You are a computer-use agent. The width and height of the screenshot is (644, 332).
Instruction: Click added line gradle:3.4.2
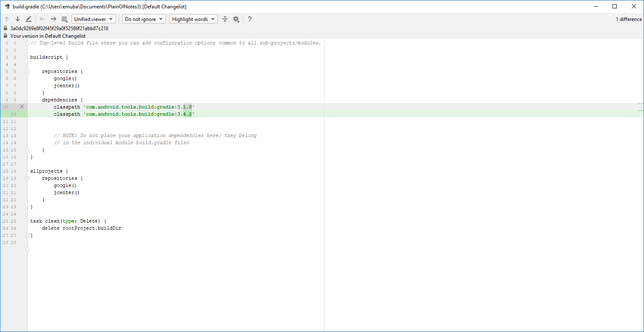(x=124, y=114)
